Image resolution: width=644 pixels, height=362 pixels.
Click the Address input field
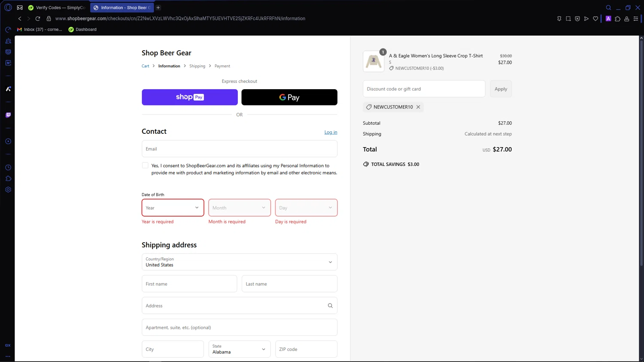[240, 306]
